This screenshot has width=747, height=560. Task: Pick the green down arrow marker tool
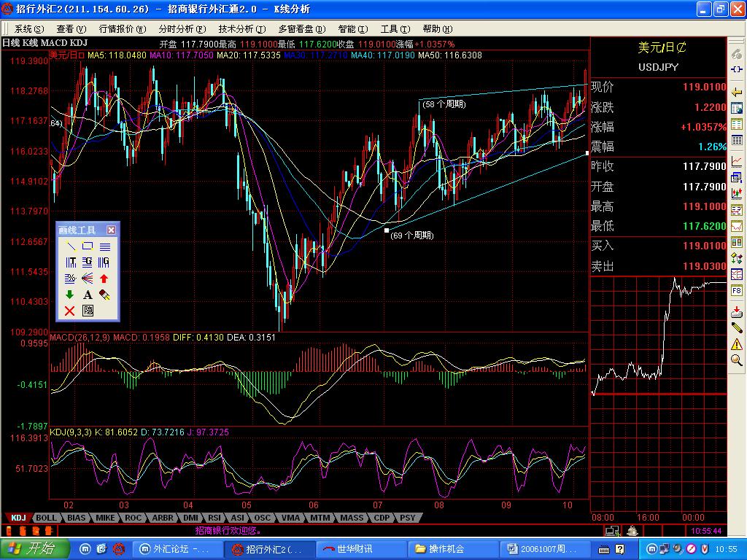pos(71,295)
